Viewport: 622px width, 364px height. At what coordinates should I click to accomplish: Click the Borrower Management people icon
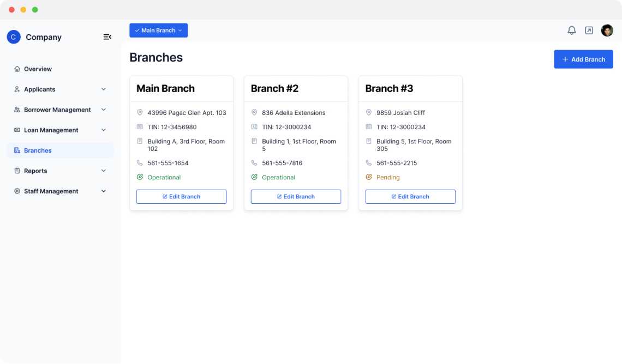click(x=17, y=110)
